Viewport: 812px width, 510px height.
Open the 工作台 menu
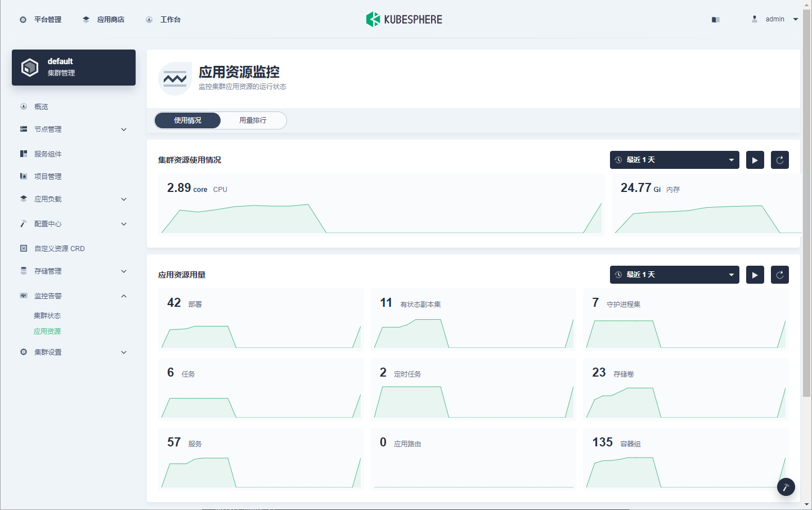click(x=163, y=20)
